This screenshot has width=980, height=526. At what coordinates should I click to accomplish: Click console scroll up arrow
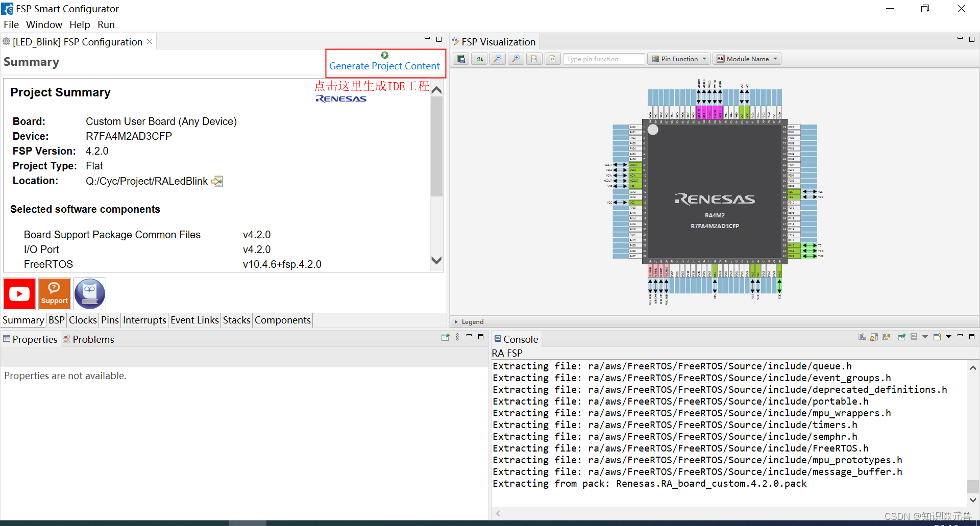tap(973, 367)
